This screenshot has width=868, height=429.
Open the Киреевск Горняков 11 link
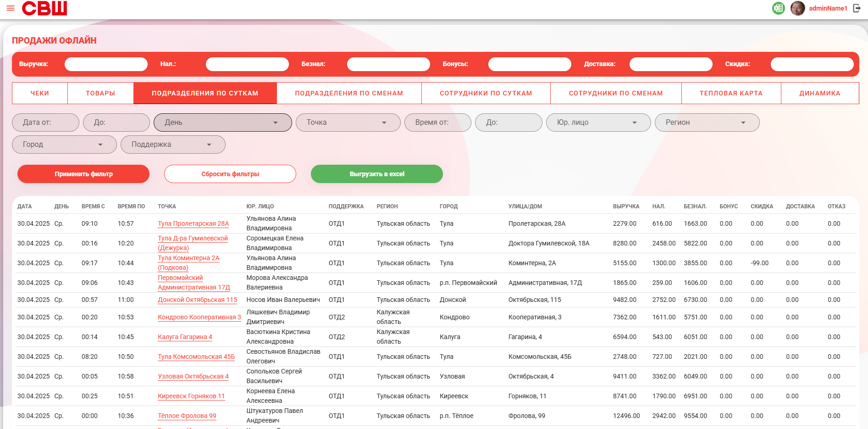click(191, 396)
